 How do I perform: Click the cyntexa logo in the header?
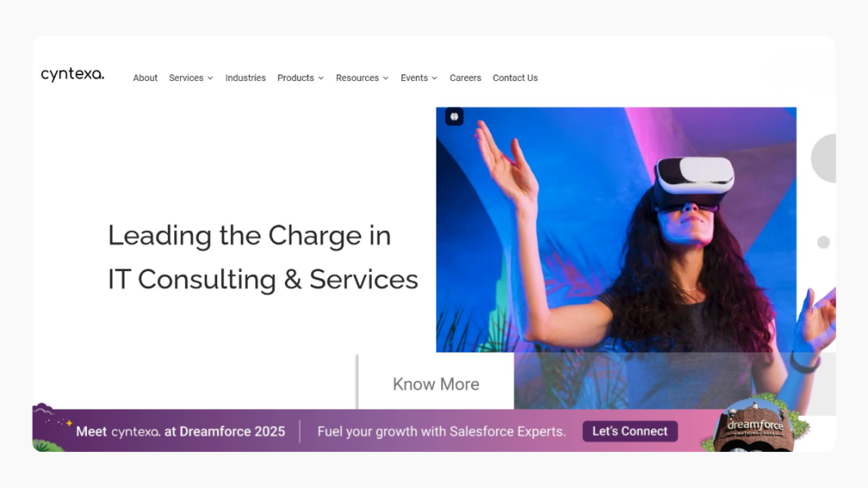pos(73,75)
